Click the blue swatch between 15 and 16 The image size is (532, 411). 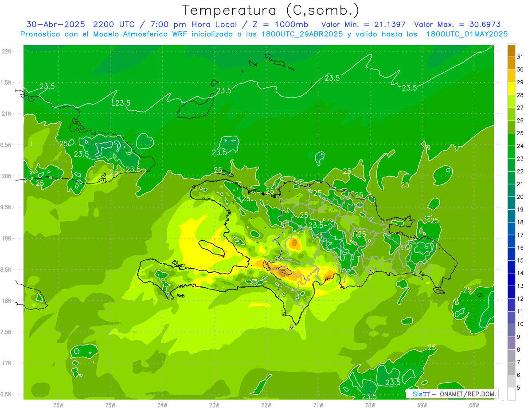[511, 254]
